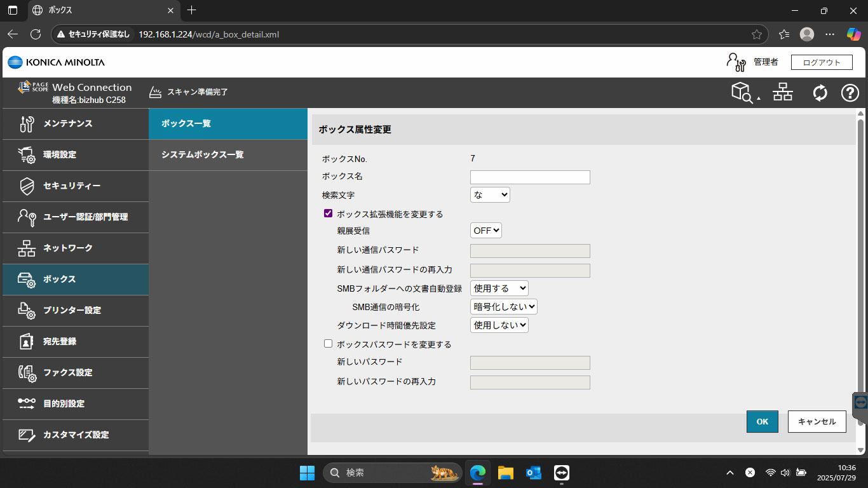Enable ボックスパスワードを変更する checkbox
The image size is (868, 488).
(329, 344)
